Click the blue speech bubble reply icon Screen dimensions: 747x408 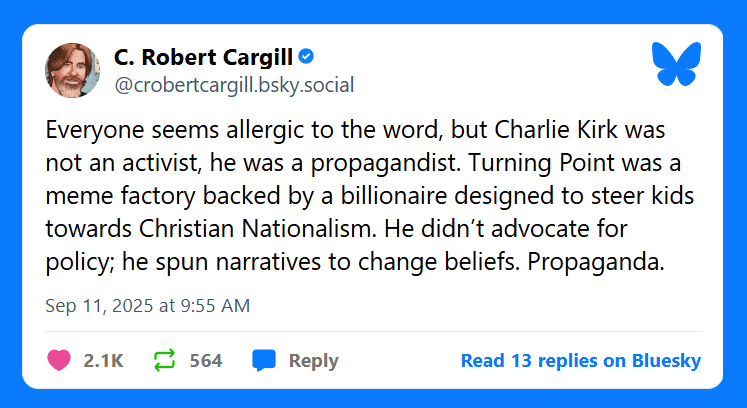[264, 360]
